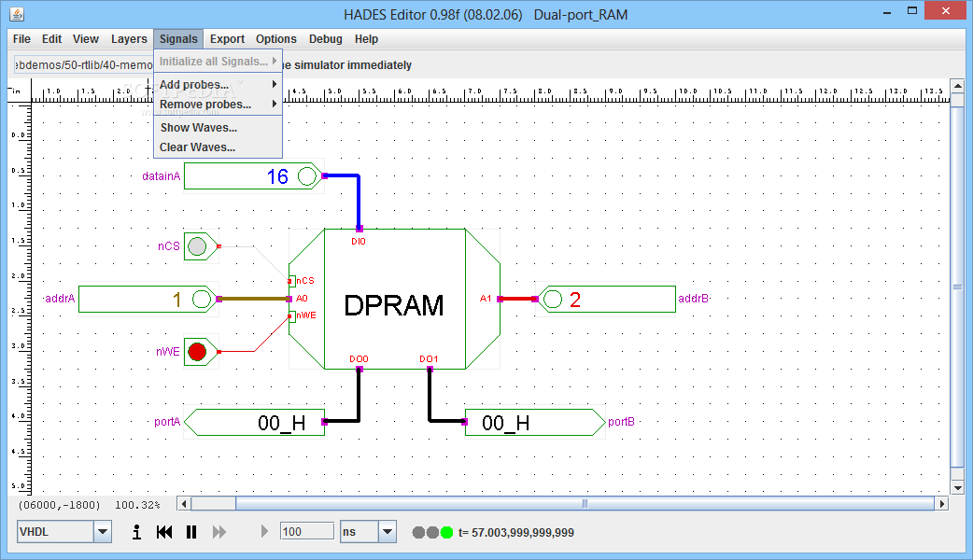Expand the Add probes submenu
Viewport: 973px width, 560px height.
click(x=218, y=84)
